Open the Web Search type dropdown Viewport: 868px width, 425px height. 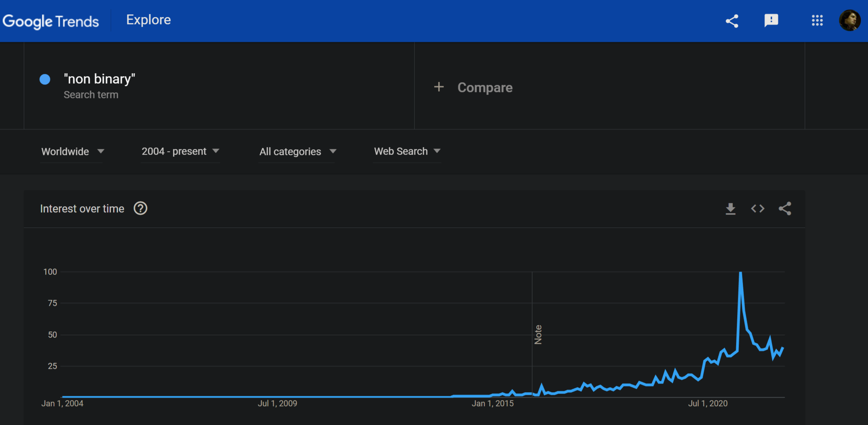pyautogui.click(x=407, y=152)
